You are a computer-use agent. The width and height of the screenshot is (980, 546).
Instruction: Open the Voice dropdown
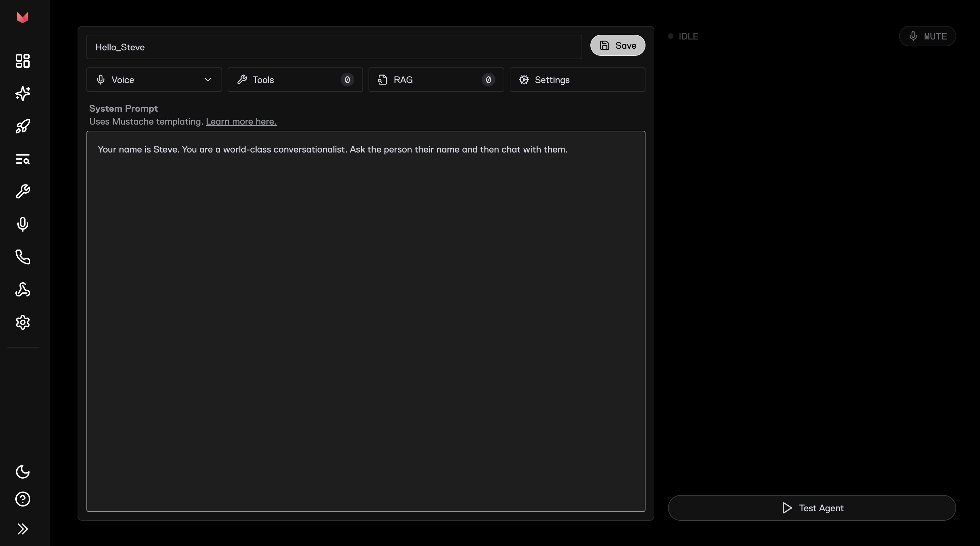[x=154, y=80]
